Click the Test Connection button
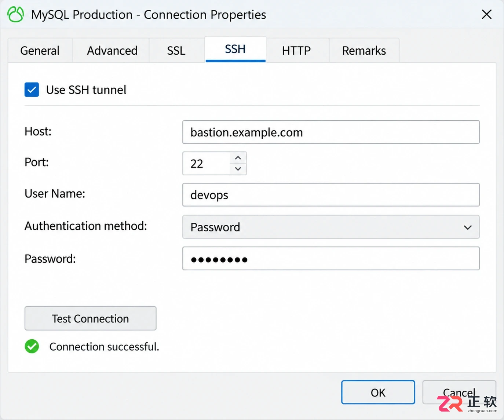 coord(91,318)
